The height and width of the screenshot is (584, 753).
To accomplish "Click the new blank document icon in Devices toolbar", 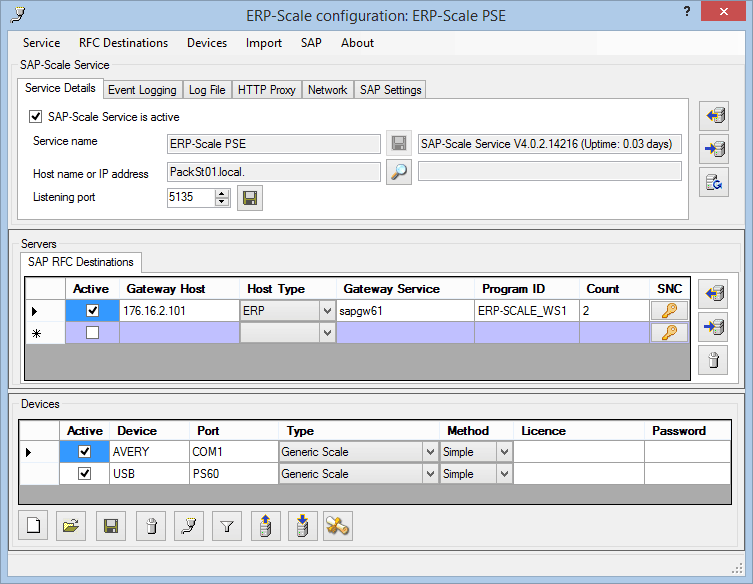I will (x=33, y=526).
